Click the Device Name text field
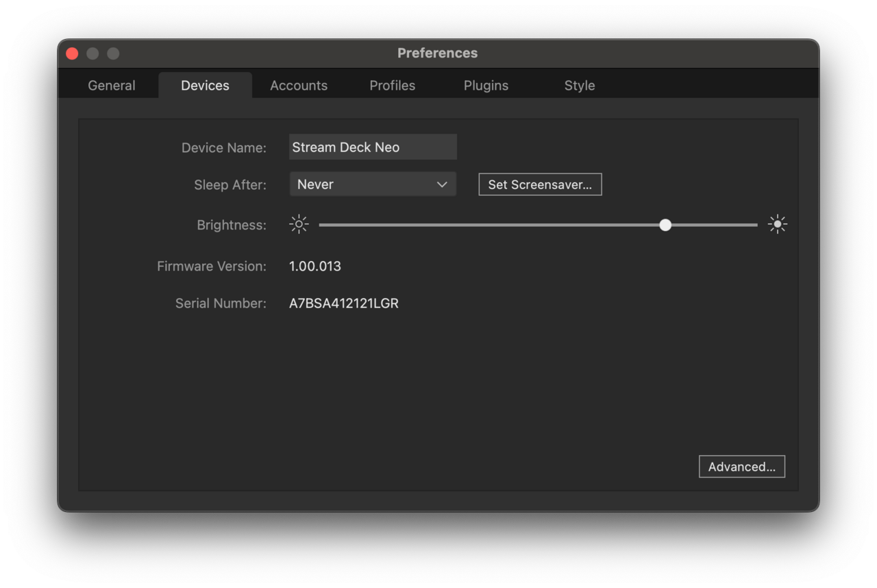The width and height of the screenshot is (877, 588). pyautogui.click(x=373, y=147)
